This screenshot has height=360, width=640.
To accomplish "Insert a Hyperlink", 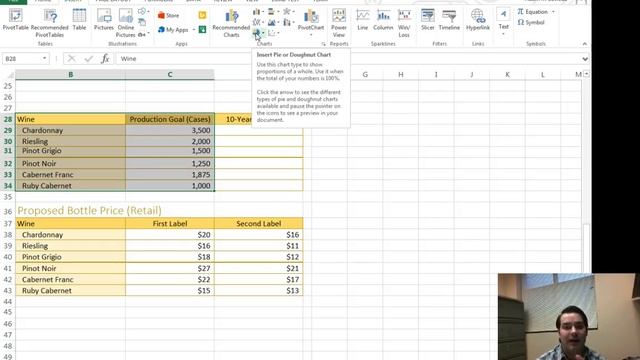I will 478,20.
